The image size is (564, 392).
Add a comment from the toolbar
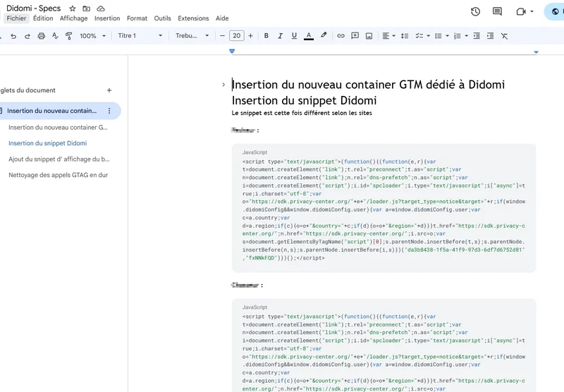(355, 36)
